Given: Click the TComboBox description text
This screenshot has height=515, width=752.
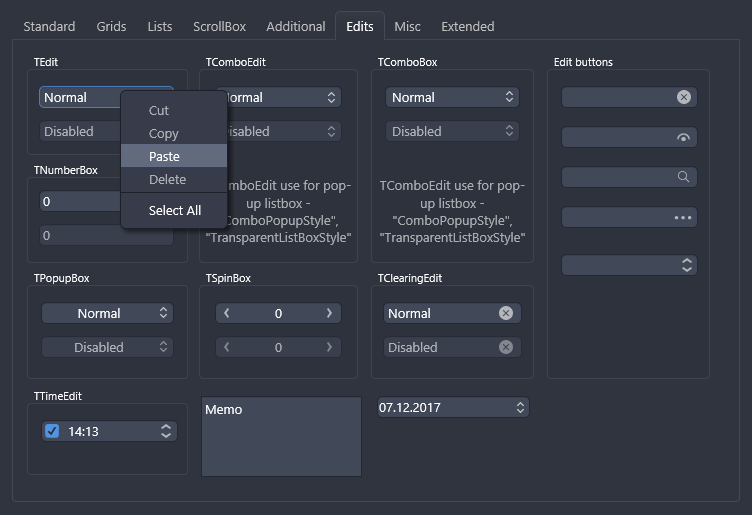Looking at the screenshot, I should point(452,211).
